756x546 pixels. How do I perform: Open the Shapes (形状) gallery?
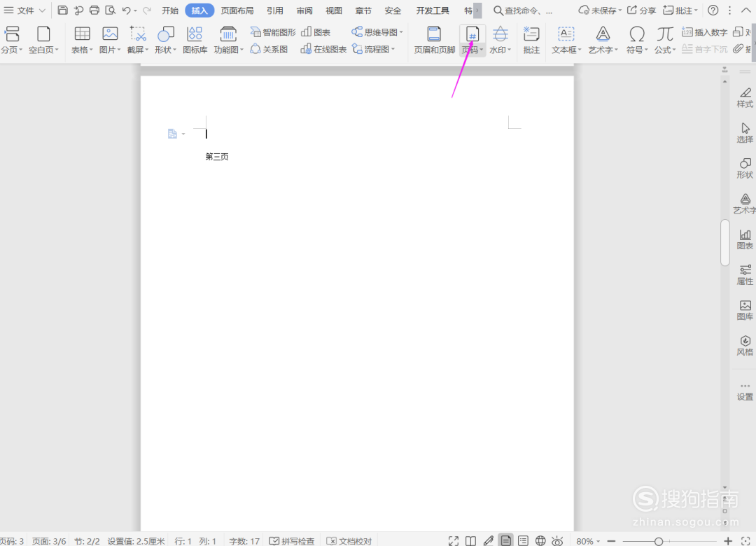[165, 40]
